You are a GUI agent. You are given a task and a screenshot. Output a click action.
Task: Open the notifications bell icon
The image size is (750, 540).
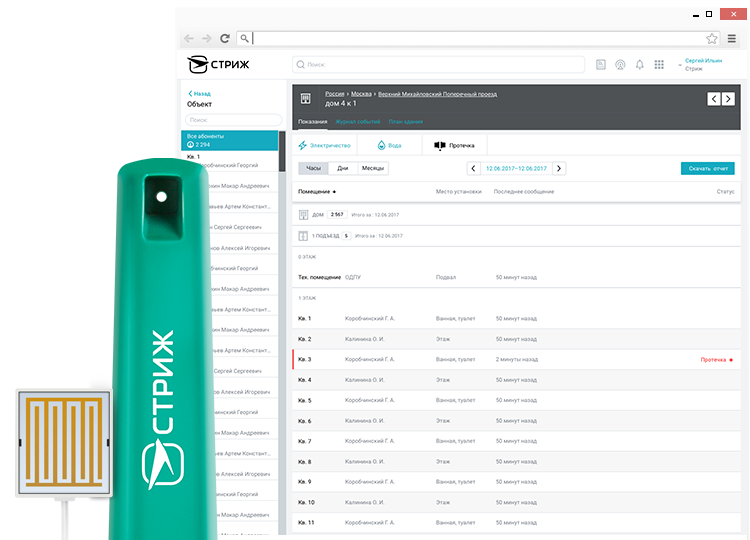coord(639,65)
